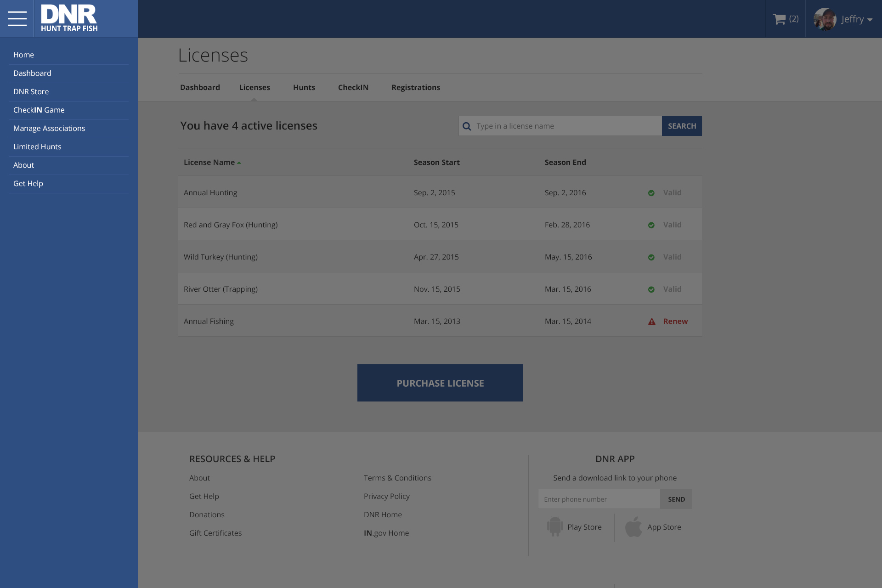Viewport: 882px width, 588px height.
Task: Click the PURCHASE LICENSE button
Action: (x=440, y=383)
